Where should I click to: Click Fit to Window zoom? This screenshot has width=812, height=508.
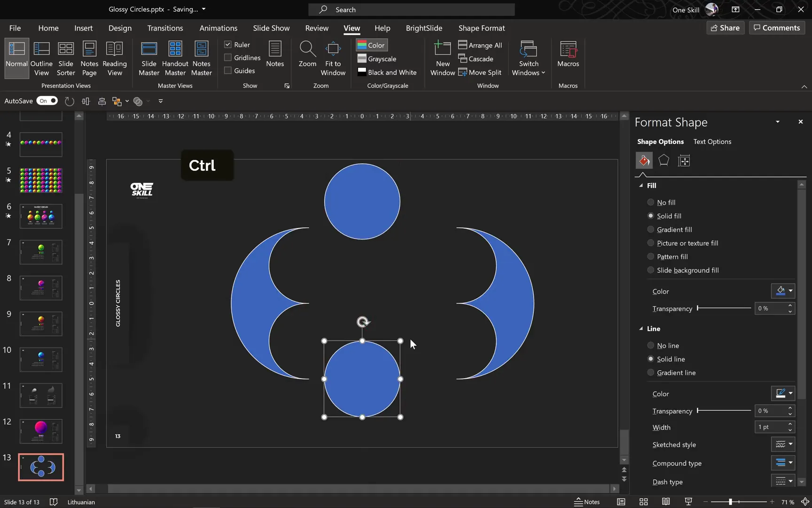coord(333,57)
